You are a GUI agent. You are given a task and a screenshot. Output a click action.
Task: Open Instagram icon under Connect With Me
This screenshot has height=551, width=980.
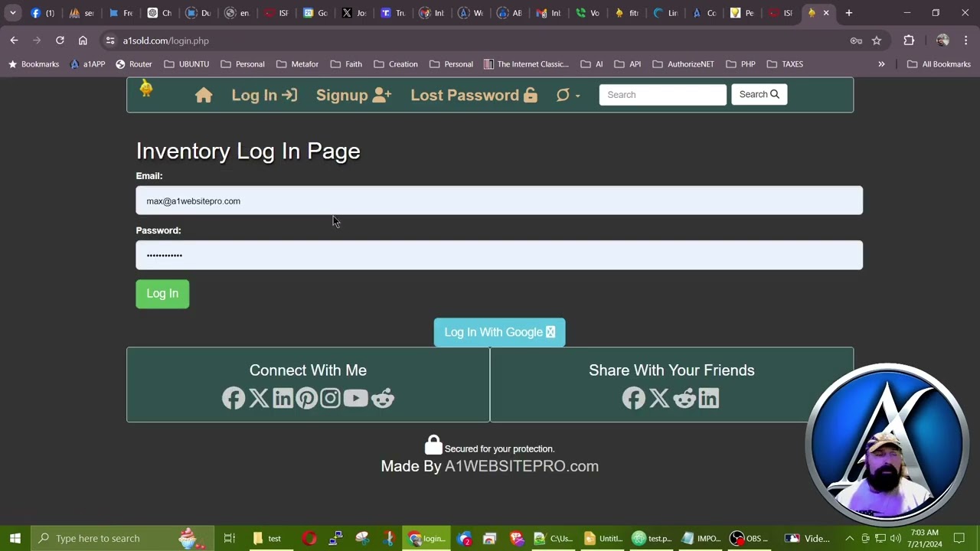tap(331, 398)
